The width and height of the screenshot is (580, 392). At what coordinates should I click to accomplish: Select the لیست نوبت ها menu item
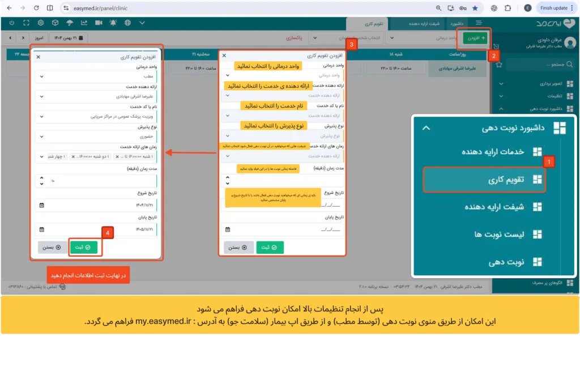498,234
